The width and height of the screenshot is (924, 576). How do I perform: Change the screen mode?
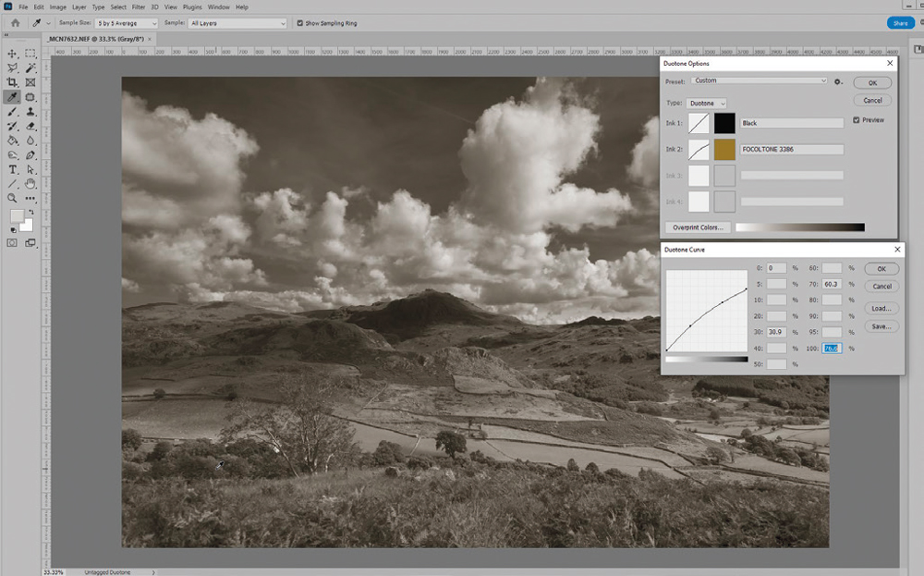point(30,243)
